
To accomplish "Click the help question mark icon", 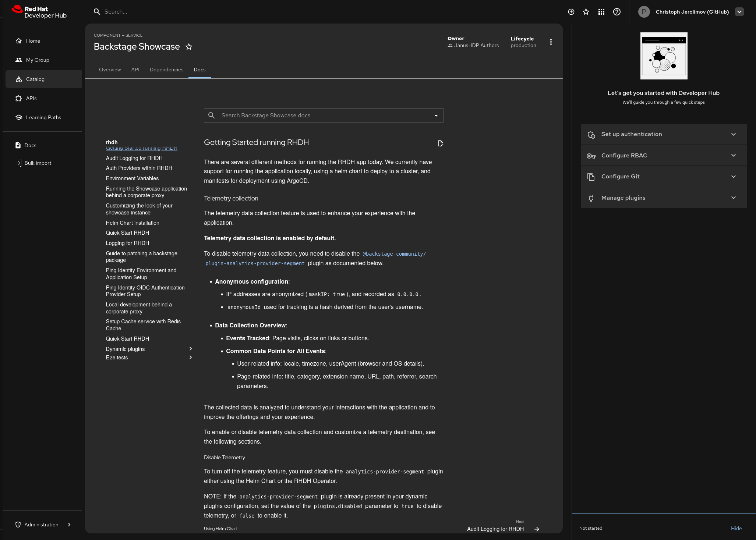I will coord(617,12).
